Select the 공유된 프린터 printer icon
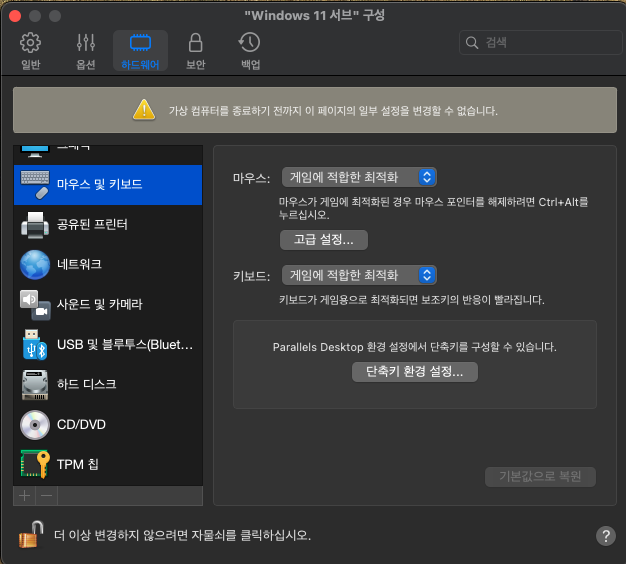The height and width of the screenshot is (564, 626). pos(35,224)
